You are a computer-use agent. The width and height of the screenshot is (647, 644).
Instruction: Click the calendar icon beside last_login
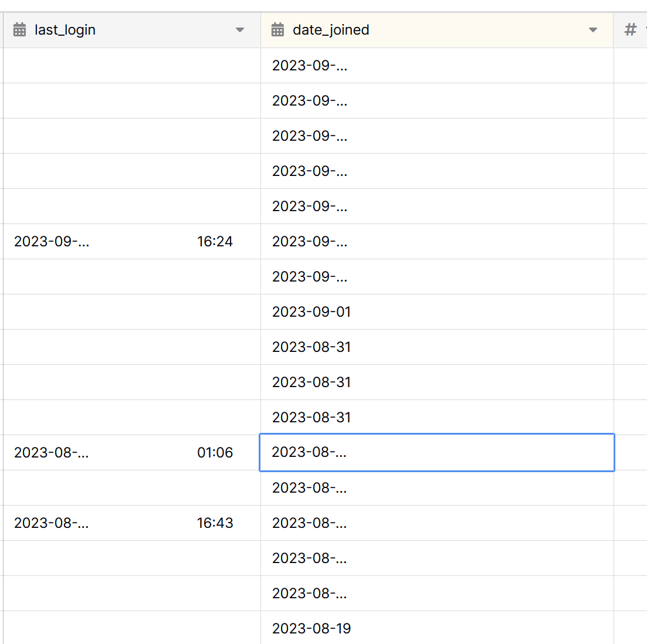(x=19, y=30)
